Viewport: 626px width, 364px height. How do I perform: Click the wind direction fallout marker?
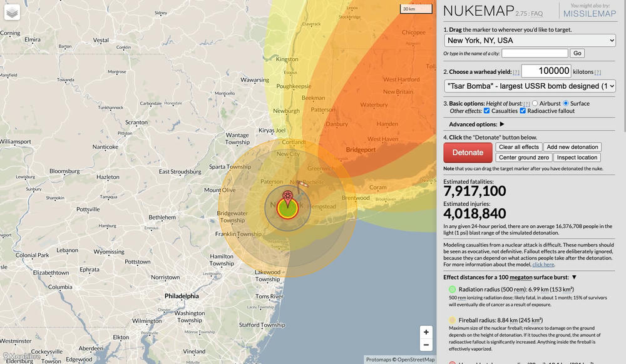pyautogui.click(x=303, y=184)
